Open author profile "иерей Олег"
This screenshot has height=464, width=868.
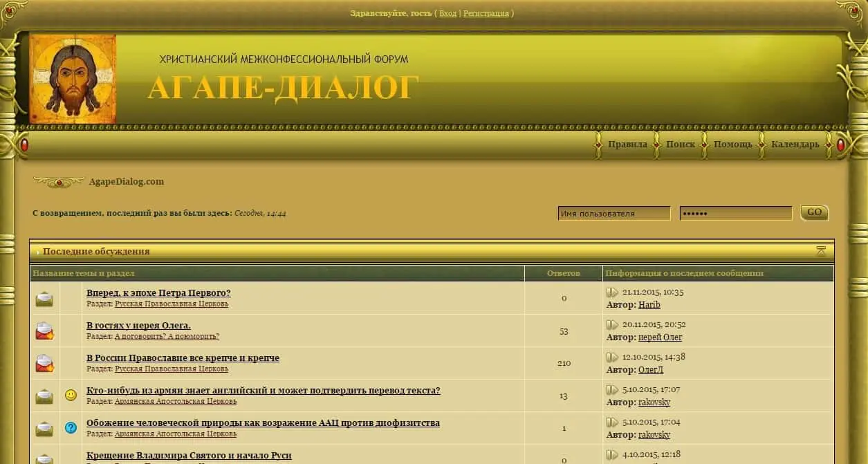[660, 337]
